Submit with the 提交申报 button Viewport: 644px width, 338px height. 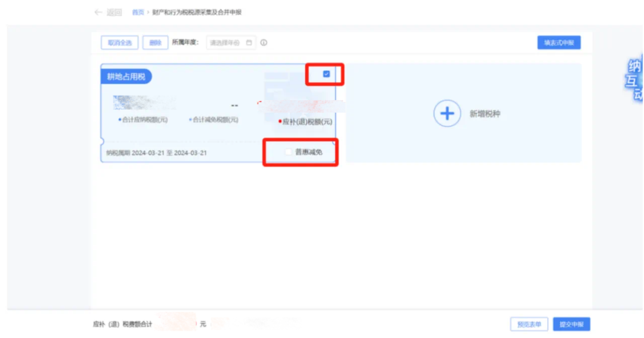pos(571,324)
